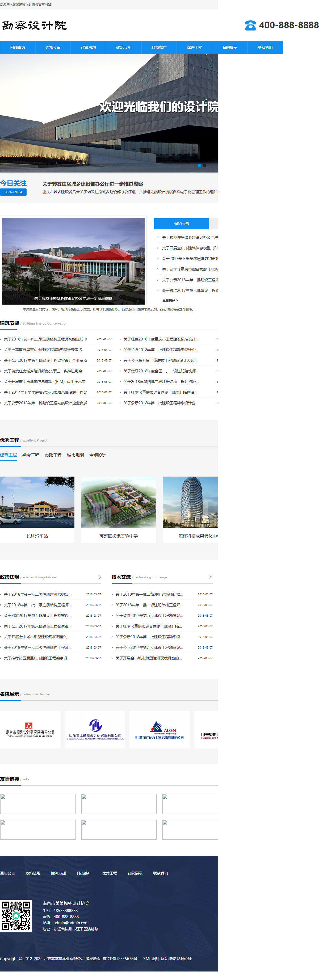319x980 pixels.
Task: Select the active blue carousel indicator dot
Action: click(199, 166)
